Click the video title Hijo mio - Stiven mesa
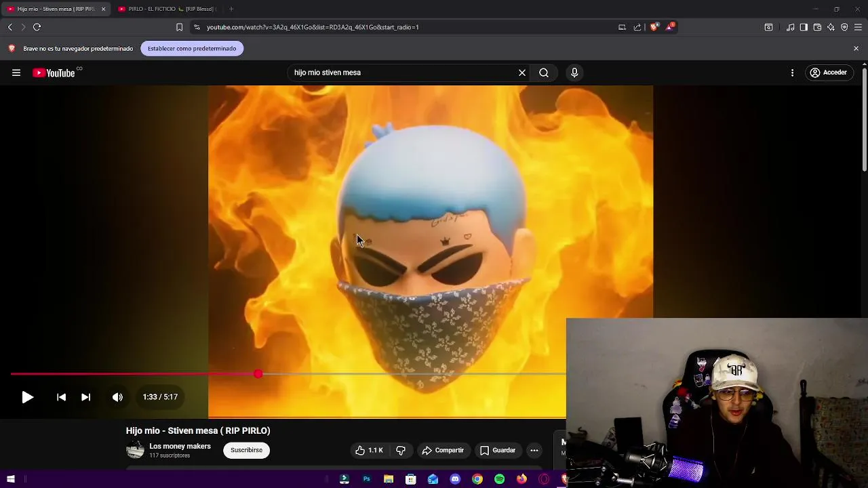868x488 pixels. (x=198, y=430)
